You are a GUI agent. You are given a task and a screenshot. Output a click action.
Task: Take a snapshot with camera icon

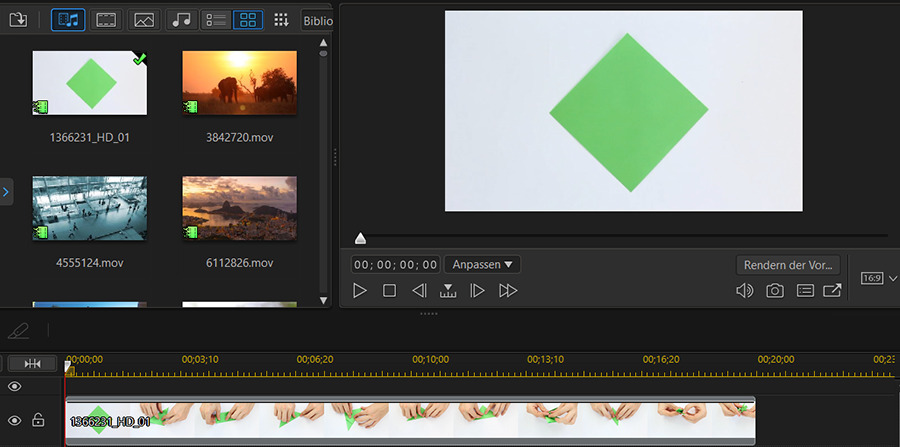[x=775, y=291]
